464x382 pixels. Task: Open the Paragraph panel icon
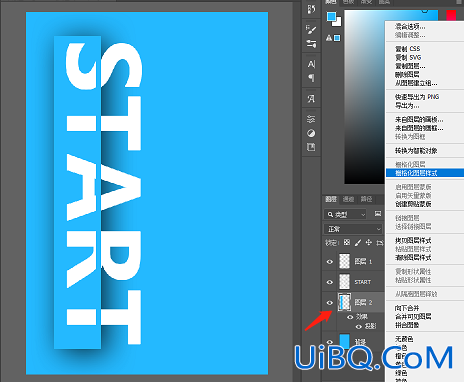(311, 78)
